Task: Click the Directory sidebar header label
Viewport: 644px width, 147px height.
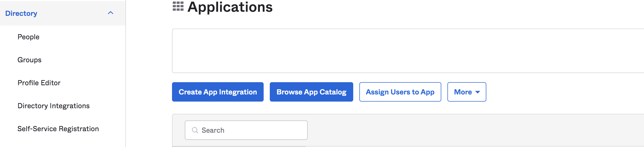Action: (21, 13)
